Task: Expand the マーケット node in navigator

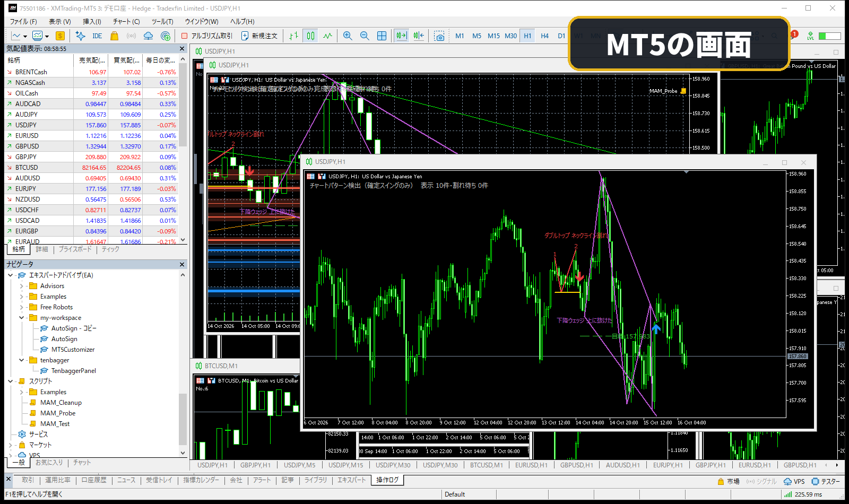Action: 11,445
